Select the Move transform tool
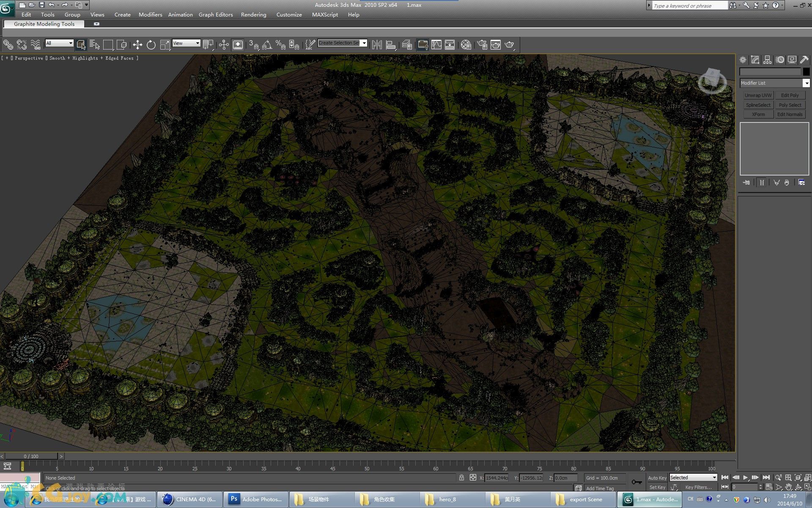The width and height of the screenshot is (812, 508). [x=137, y=44]
